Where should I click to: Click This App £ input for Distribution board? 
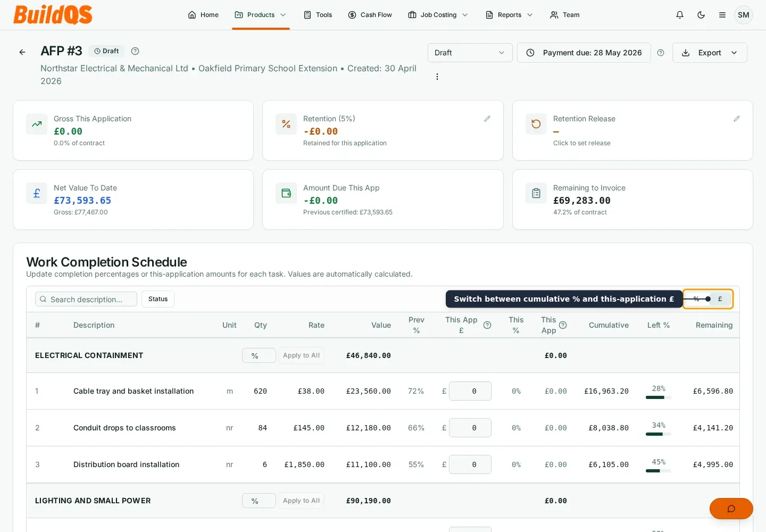(x=470, y=464)
